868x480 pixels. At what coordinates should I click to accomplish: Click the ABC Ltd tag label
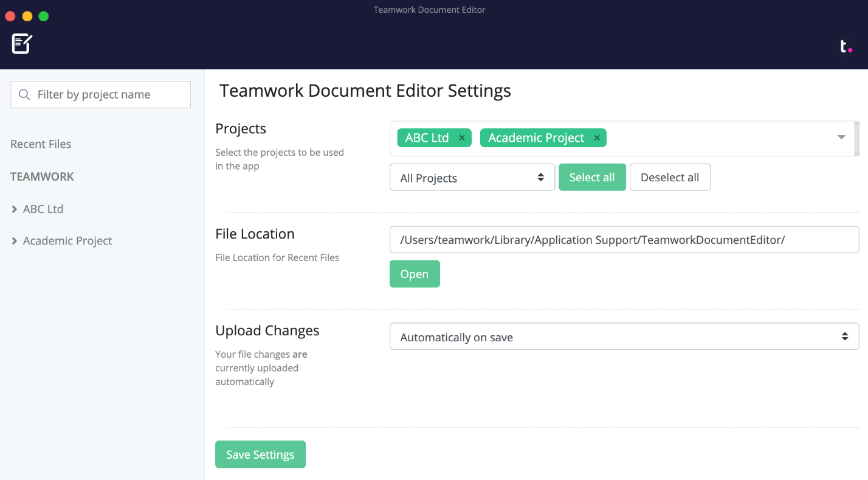tap(427, 138)
